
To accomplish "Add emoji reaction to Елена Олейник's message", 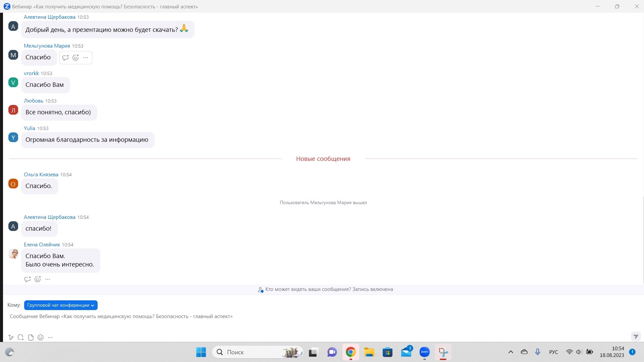I will [38, 279].
